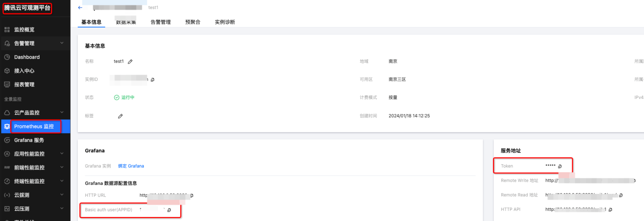The height and width of the screenshot is (221, 644).
Task: Click the Prometheus 监控 icon
Action: point(7,126)
